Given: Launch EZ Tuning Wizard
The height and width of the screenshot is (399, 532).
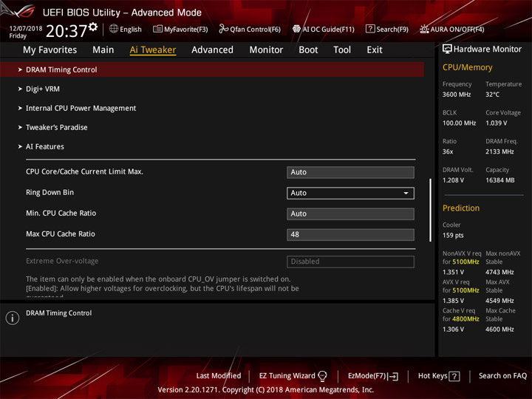Looking at the screenshot, I should (293, 376).
